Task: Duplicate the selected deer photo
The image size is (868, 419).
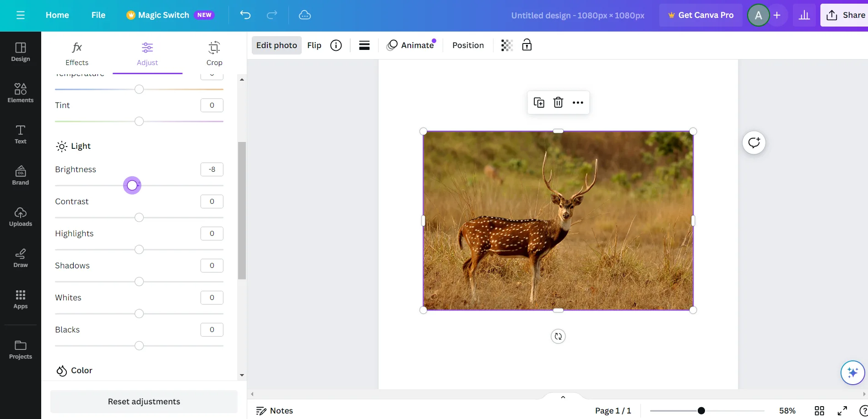Action: pos(539,103)
